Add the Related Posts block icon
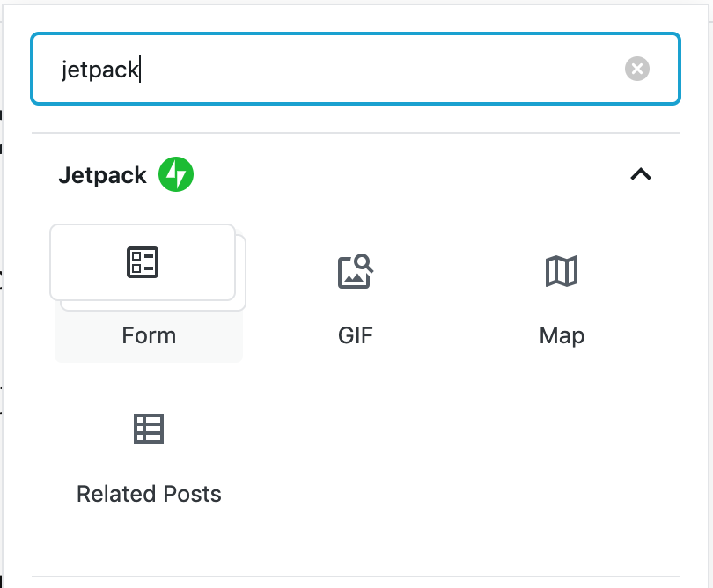This screenshot has height=588, width=713. pyautogui.click(x=149, y=429)
